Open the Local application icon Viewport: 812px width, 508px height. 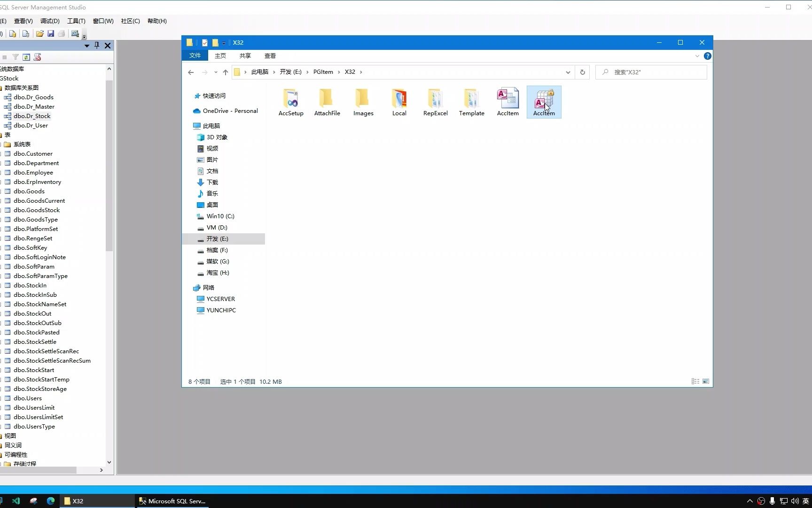[399, 102]
